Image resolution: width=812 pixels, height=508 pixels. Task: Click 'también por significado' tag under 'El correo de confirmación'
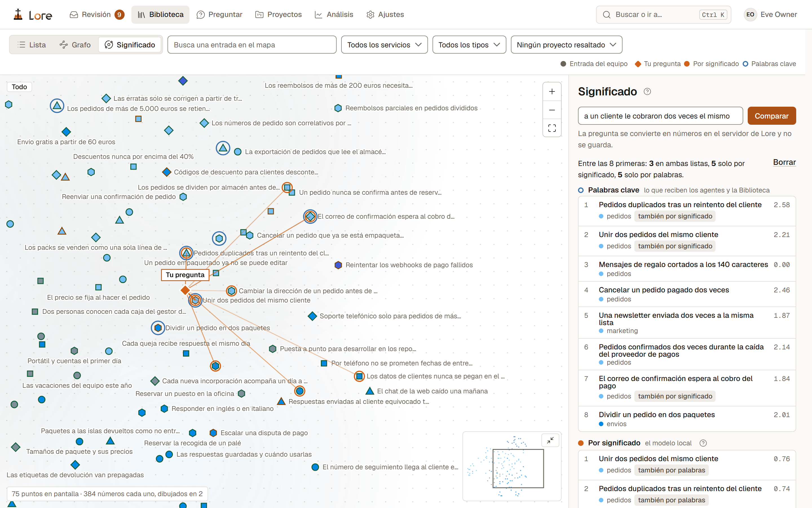675,396
